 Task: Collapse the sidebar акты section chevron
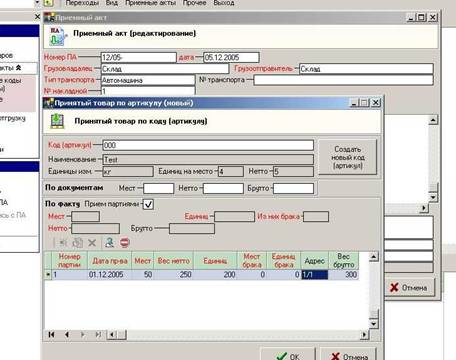coord(19,68)
